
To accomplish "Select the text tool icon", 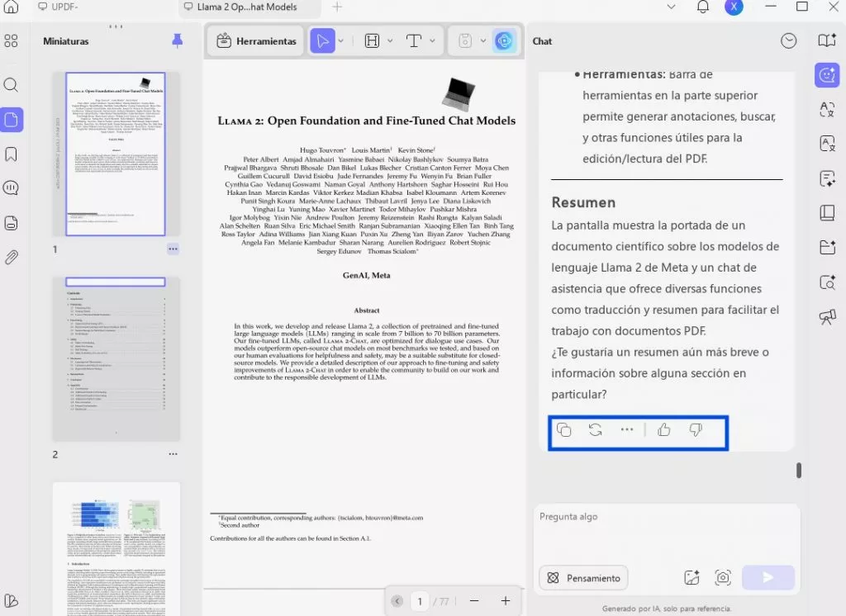I will click(414, 41).
